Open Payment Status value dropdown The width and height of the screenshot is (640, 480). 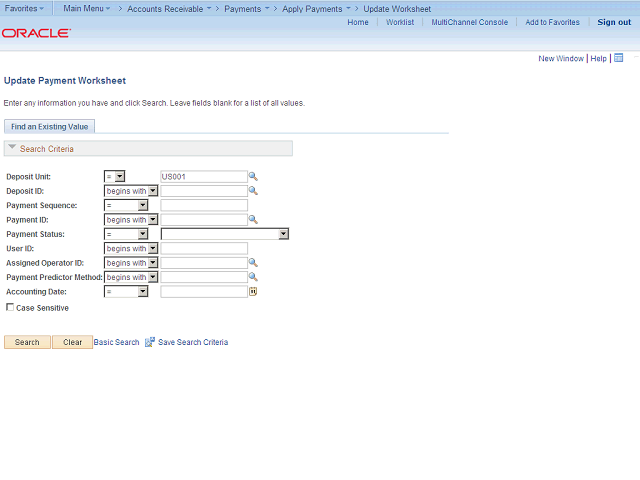click(225, 234)
